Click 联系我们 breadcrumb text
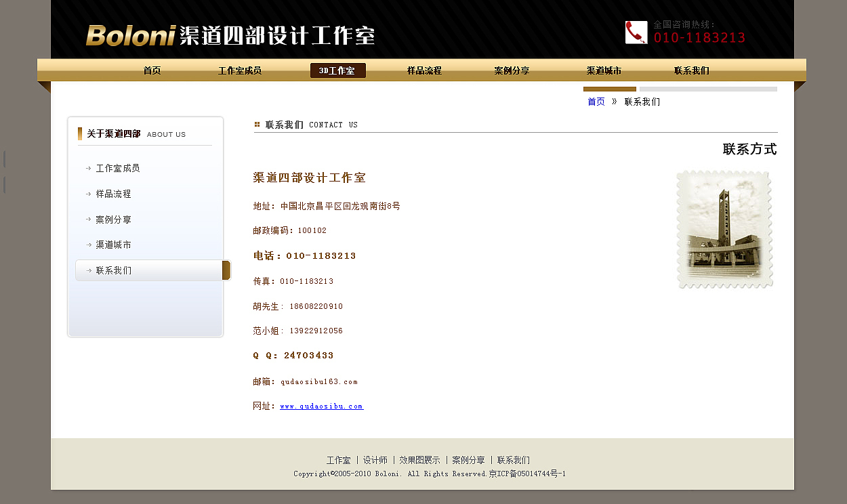847x504 pixels. (x=642, y=102)
